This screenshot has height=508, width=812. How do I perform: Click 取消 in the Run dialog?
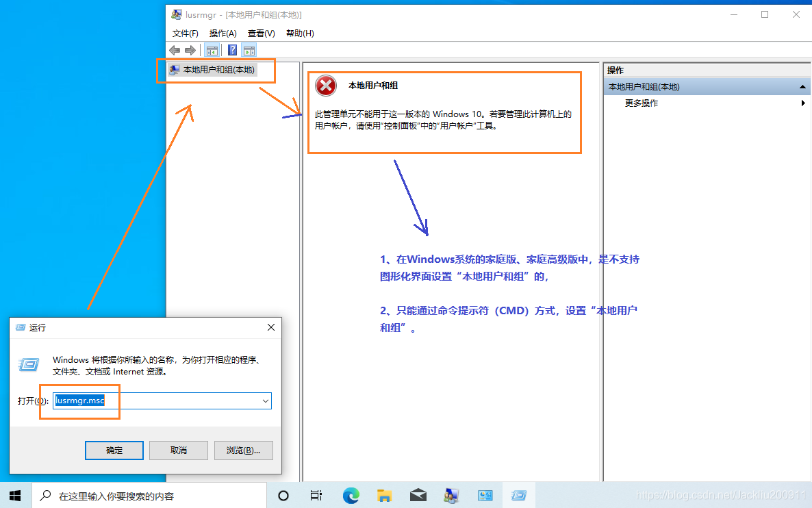179,450
